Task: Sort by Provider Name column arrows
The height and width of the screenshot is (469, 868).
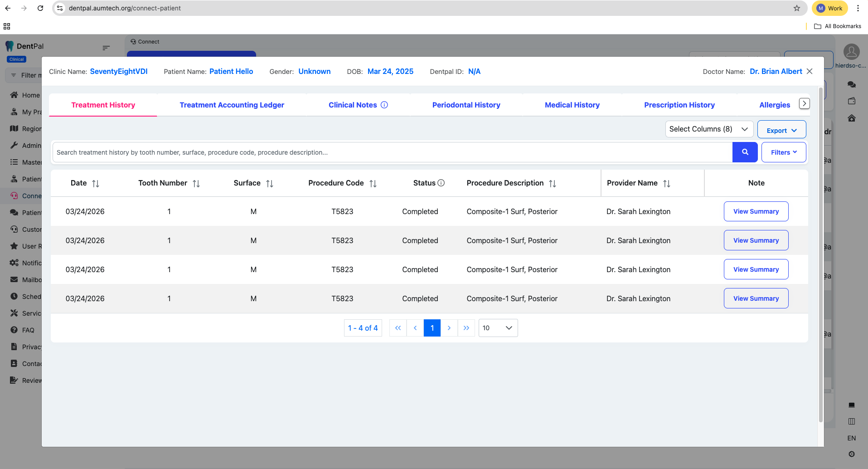Action: [667, 183]
